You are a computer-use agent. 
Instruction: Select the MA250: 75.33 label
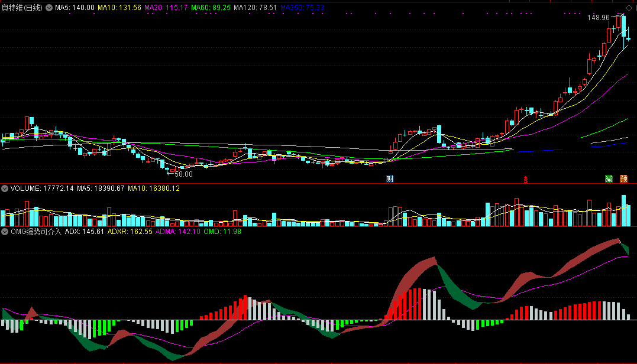(x=302, y=8)
